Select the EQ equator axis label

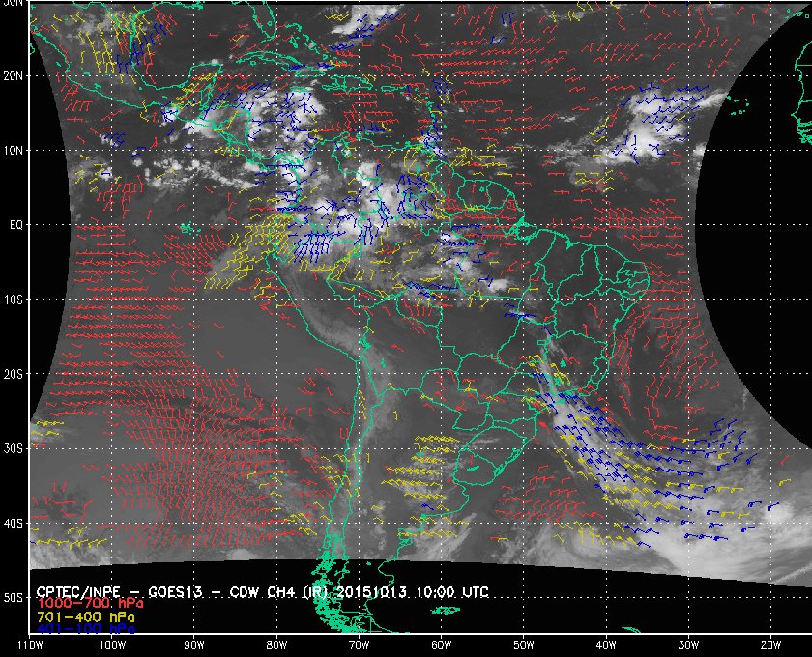(x=16, y=225)
